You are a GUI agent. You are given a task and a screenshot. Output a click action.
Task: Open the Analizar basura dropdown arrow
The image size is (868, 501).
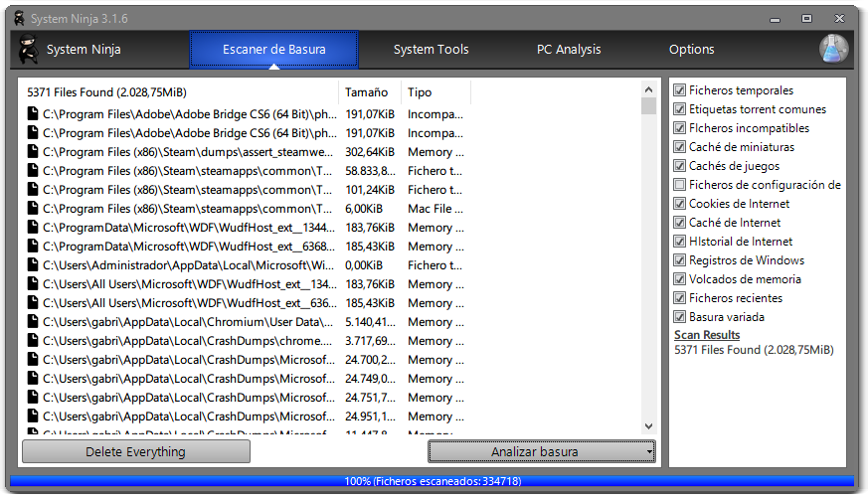tap(649, 451)
